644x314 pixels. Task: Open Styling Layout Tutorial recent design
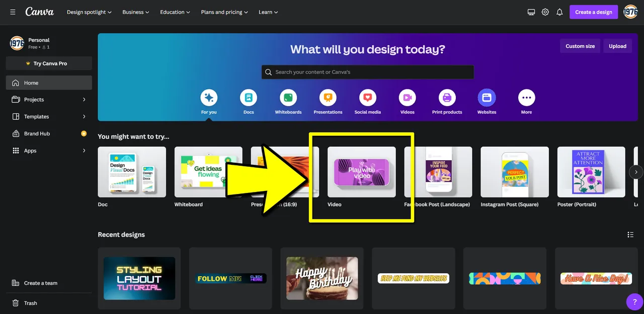tap(139, 278)
